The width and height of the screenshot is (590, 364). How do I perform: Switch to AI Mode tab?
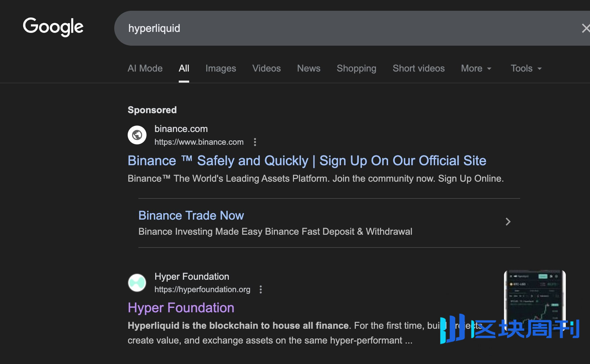pyautogui.click(x=145, y=68)
